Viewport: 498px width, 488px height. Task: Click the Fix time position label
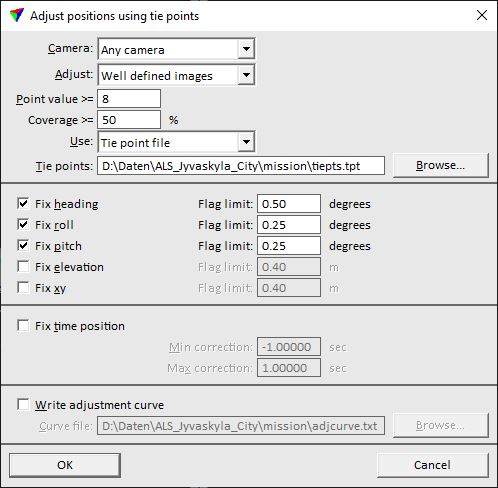(80, 326)
